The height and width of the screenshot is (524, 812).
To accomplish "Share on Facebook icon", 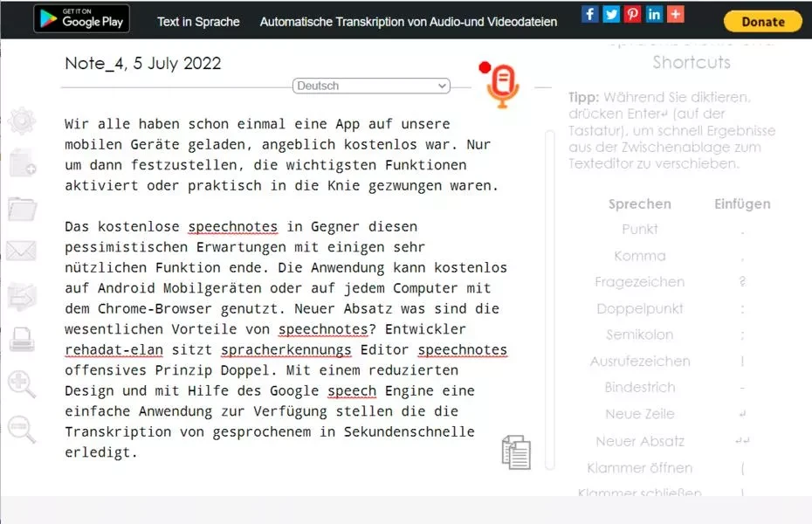I will click(590, 14).
